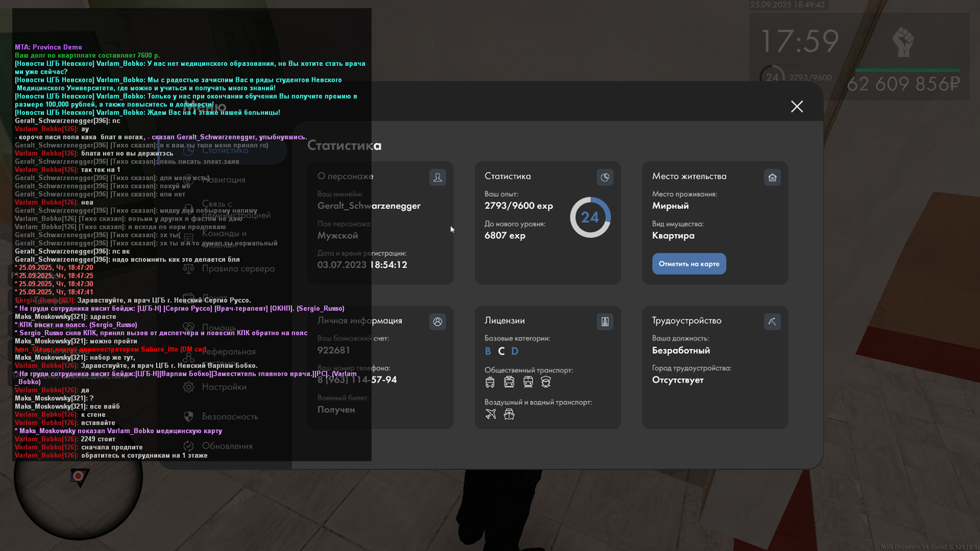Click the ship license icon

pos(509,414)
